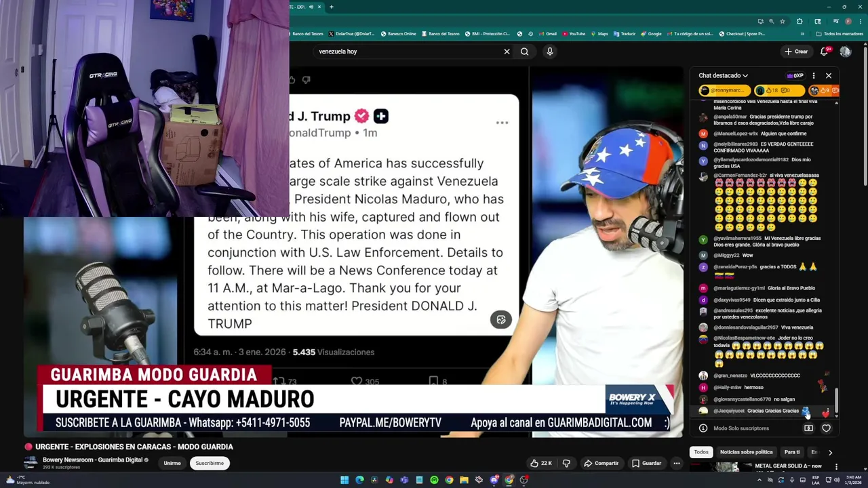Click the Crear button
Image resolution: width=868 pixels, height=488 pixels.
pos(796,52)
